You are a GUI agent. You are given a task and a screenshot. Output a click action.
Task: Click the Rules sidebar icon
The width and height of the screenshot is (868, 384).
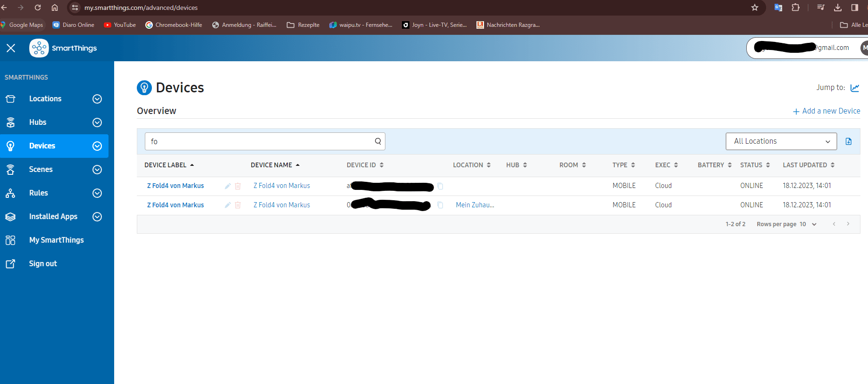10,193
